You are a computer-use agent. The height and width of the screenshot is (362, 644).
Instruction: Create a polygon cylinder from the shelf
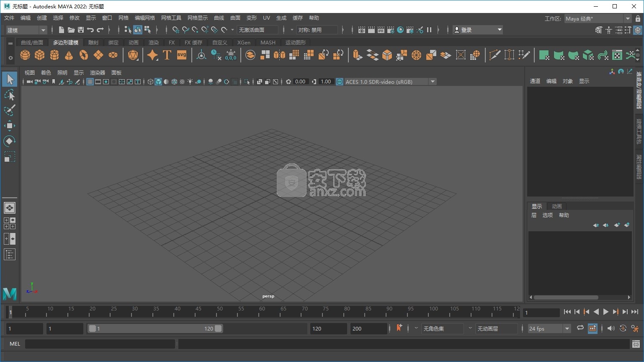[54, 55]
